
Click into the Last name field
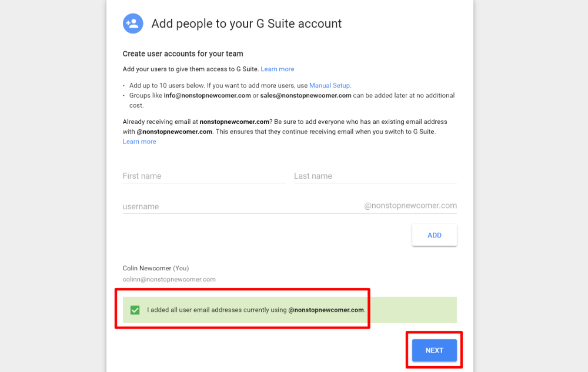(375, 176)
